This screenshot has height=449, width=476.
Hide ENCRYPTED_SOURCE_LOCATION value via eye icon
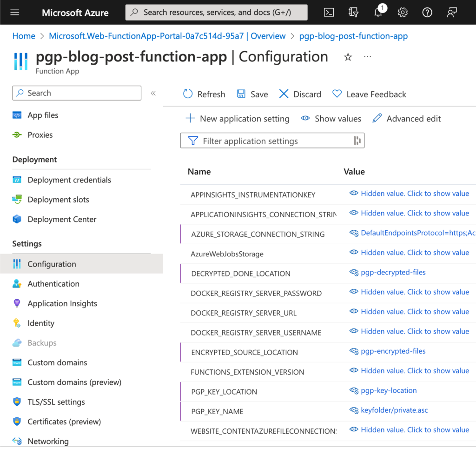tap(354, 351)
